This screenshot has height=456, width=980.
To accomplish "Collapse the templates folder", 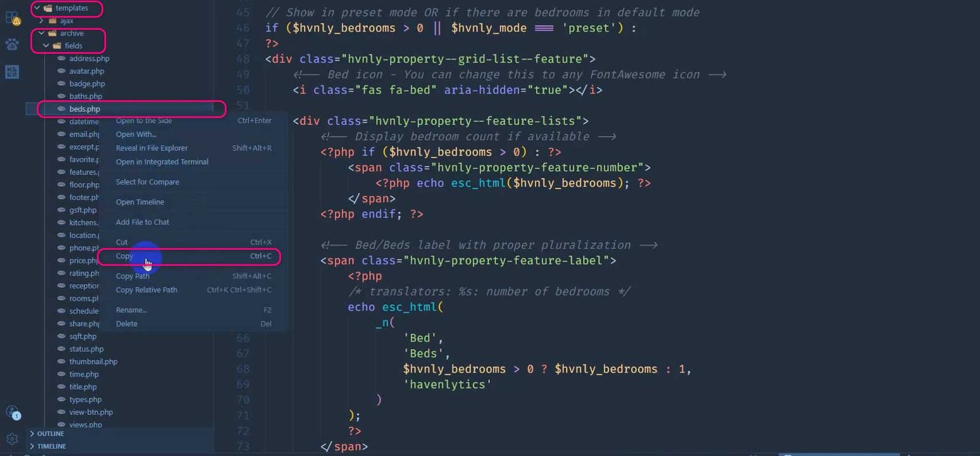I will [37, 8].
